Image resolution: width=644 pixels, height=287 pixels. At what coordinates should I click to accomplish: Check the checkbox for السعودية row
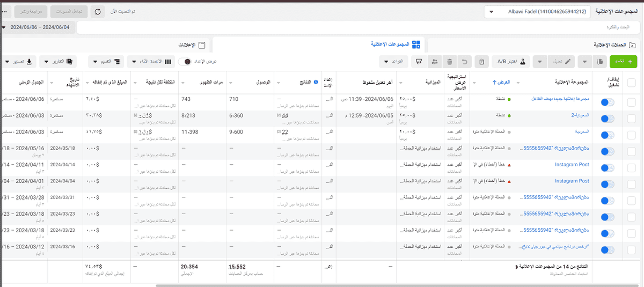pos(631,135)
